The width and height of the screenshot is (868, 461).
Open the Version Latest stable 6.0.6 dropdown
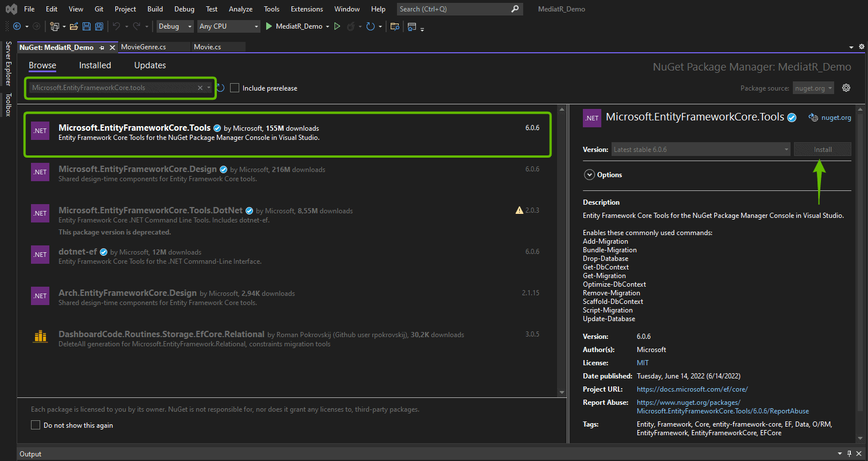[x=701, y=149]
